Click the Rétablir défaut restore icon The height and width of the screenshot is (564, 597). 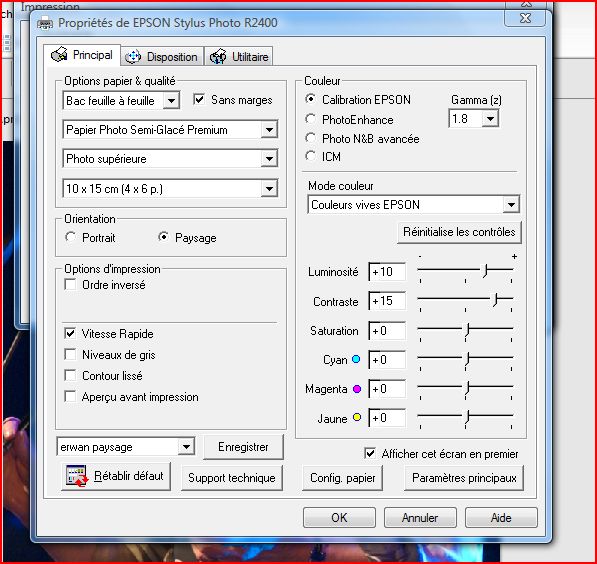tap(77, 476)
